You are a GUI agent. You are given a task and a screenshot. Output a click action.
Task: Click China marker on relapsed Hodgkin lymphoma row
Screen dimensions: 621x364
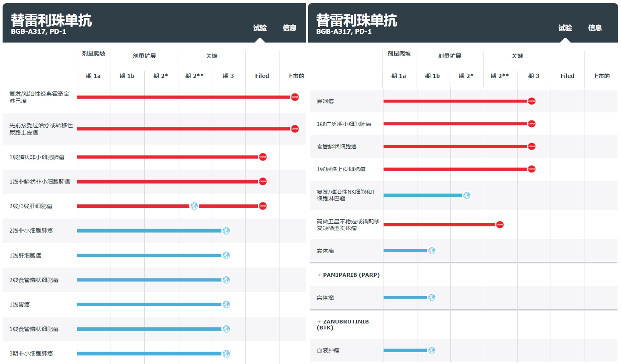pyautogui.click(x=295, y=97)
